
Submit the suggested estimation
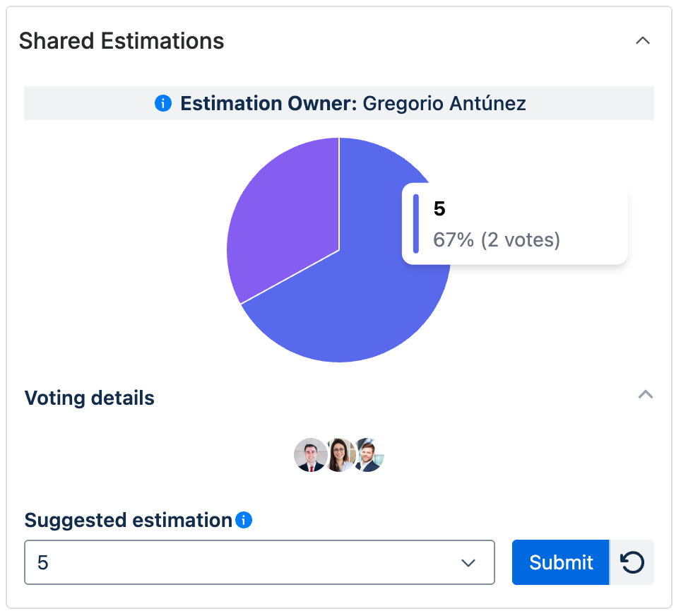[x=560, y=562]
